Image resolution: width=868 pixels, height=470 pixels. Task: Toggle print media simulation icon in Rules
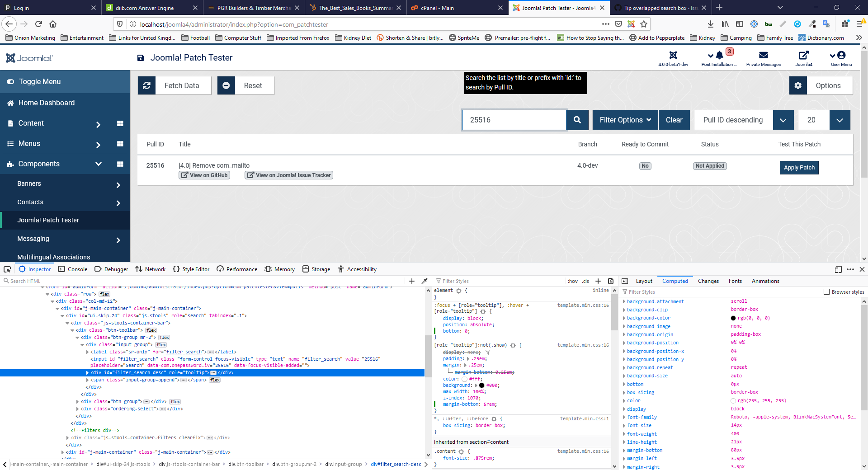pos(611,281)
